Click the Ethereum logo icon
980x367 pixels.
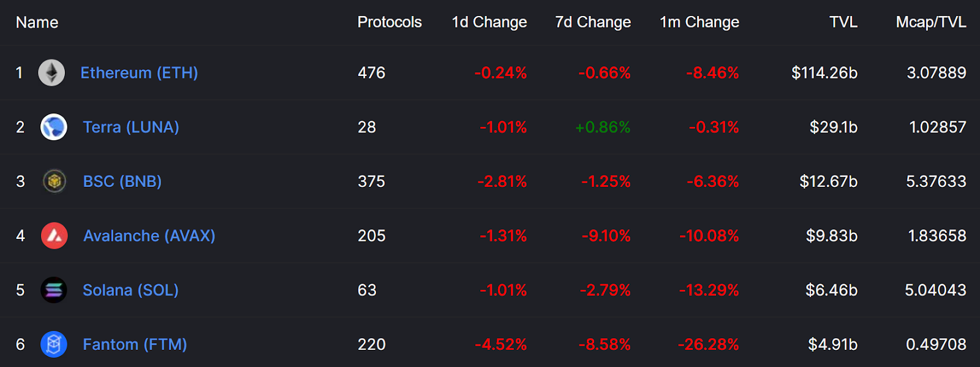pyautogui.click(x=51, y=73)
